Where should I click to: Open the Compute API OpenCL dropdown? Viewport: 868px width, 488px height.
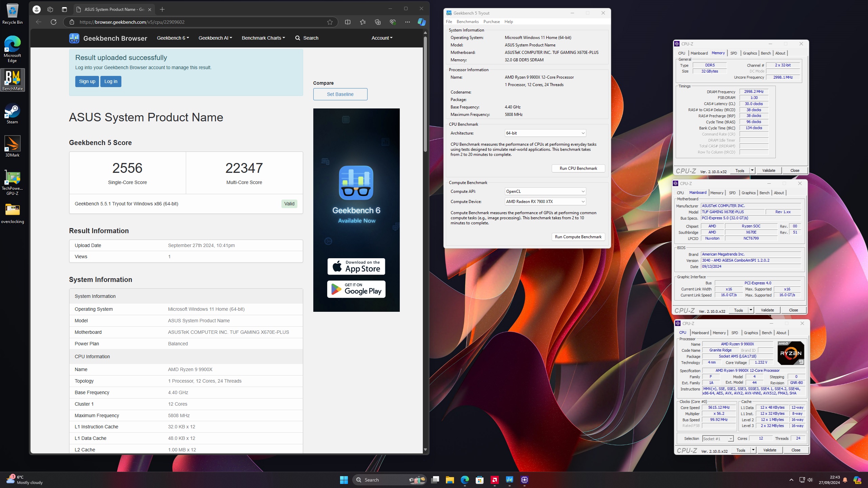[x=545, y=191]
